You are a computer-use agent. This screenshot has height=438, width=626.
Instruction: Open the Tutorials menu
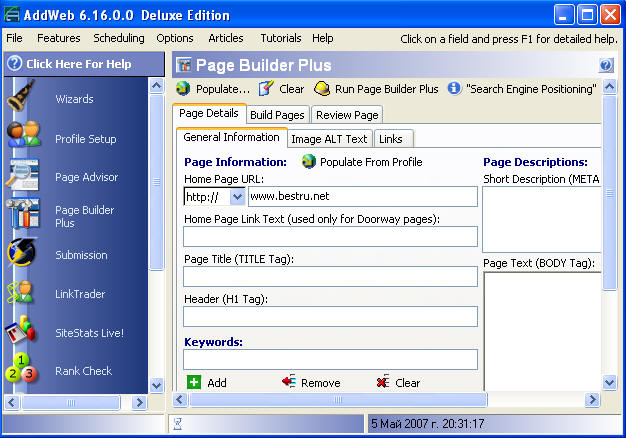(281, 38)
